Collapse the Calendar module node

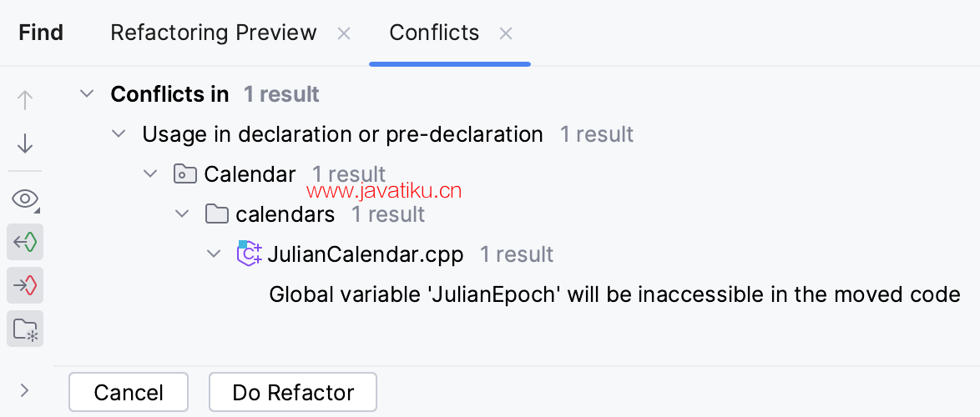150,174
